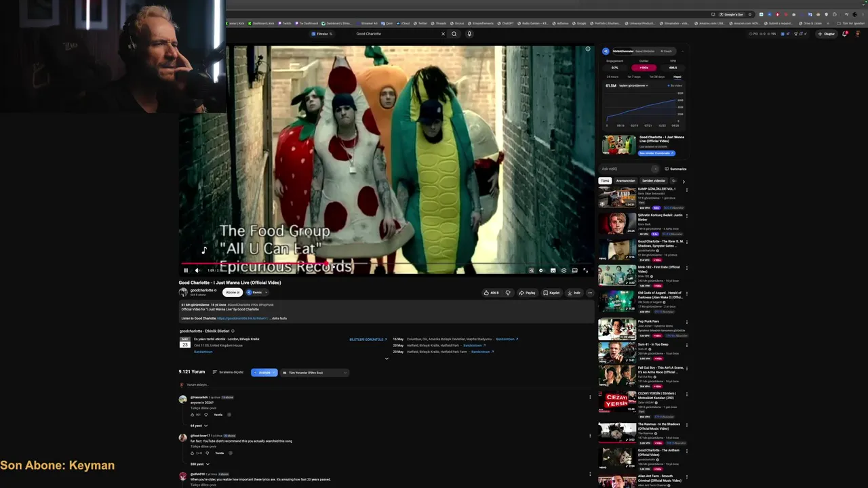The width and height of the screenshot is (868, 488).
Task: Open options for Sum 41 In Too Deep
Action: point(687,345)
